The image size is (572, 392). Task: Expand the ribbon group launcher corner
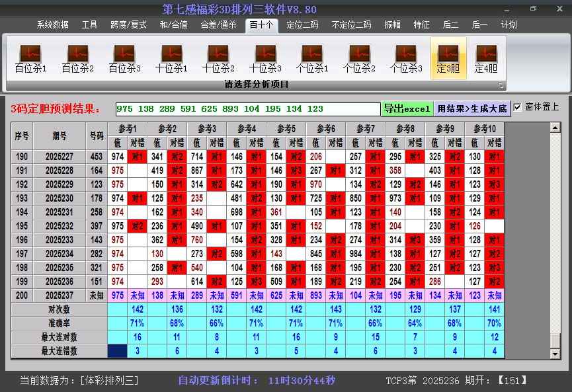click(501, 85)
